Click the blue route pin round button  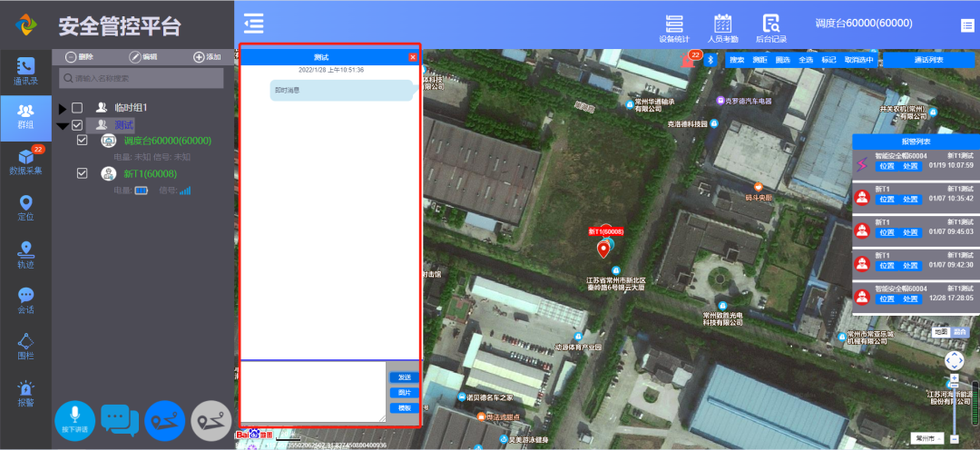165,421
